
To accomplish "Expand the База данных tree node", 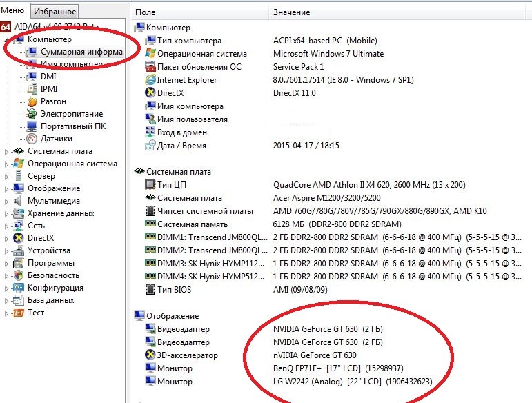I will [6, 301].
